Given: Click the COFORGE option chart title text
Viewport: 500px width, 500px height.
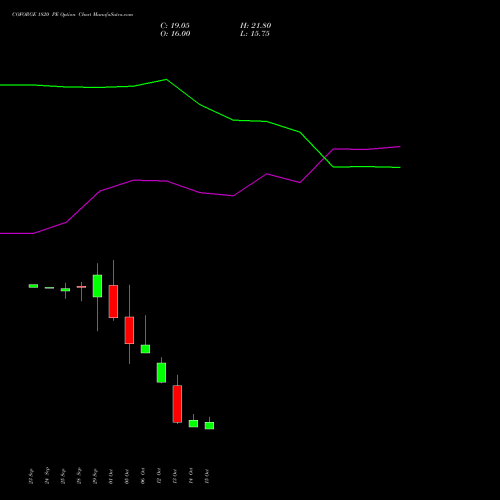Looking at the screenshot, I should point(72,14).
